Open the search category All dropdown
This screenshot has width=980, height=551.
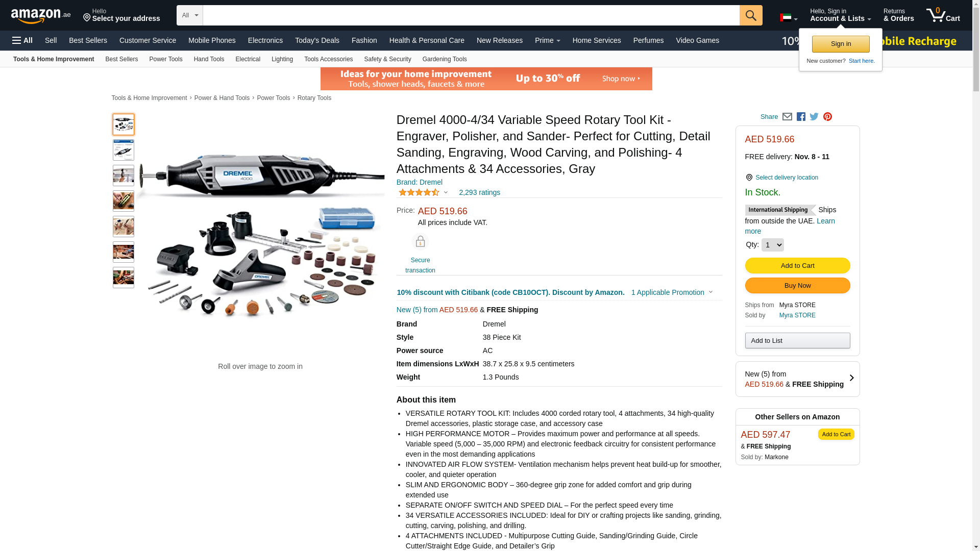[190, 15]
